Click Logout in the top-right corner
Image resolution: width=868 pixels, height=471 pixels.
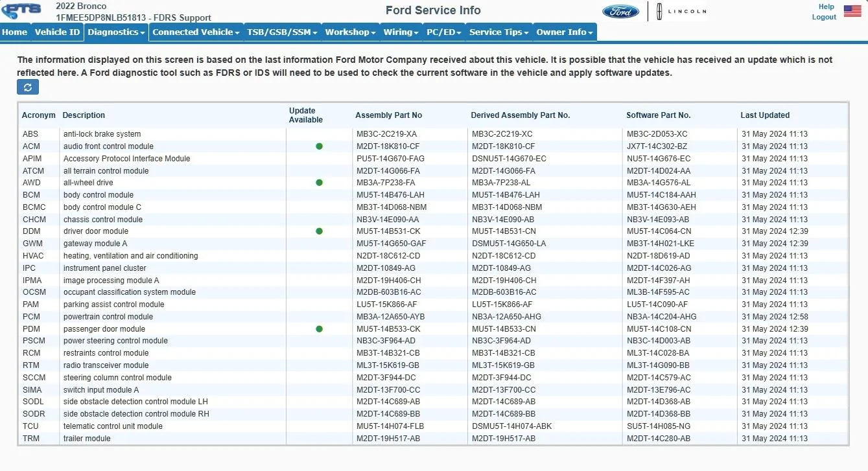coord(823,17)
